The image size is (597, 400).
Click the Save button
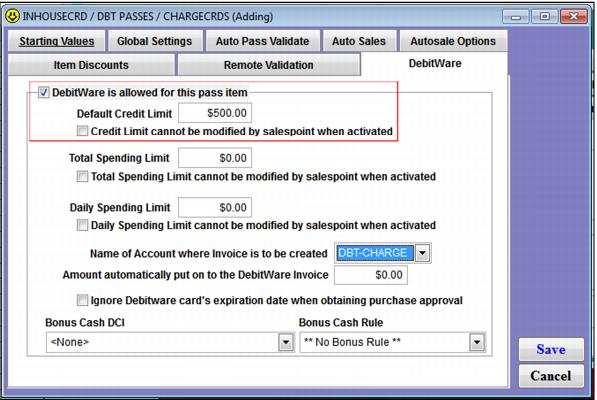(551, 349)
